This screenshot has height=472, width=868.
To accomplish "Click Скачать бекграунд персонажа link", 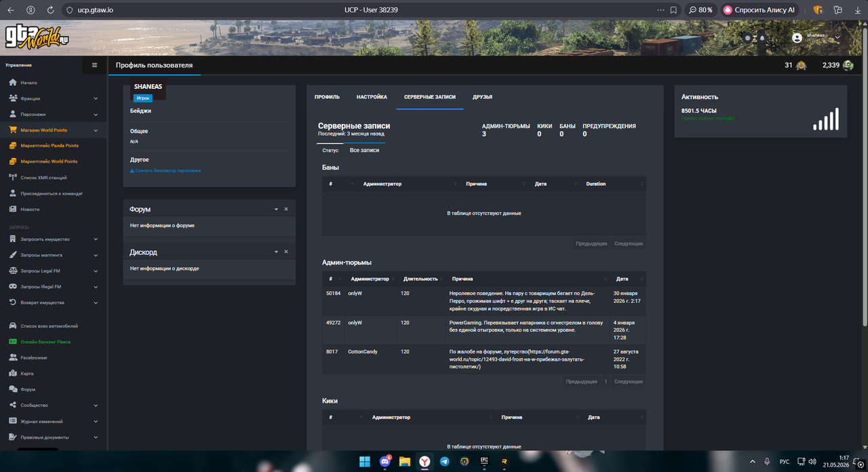I will click(165, 170).
